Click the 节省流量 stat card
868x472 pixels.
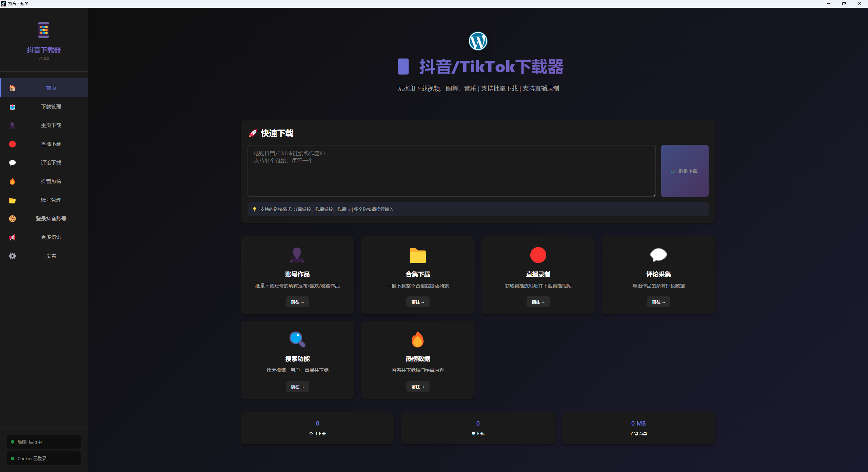point(638,428)
